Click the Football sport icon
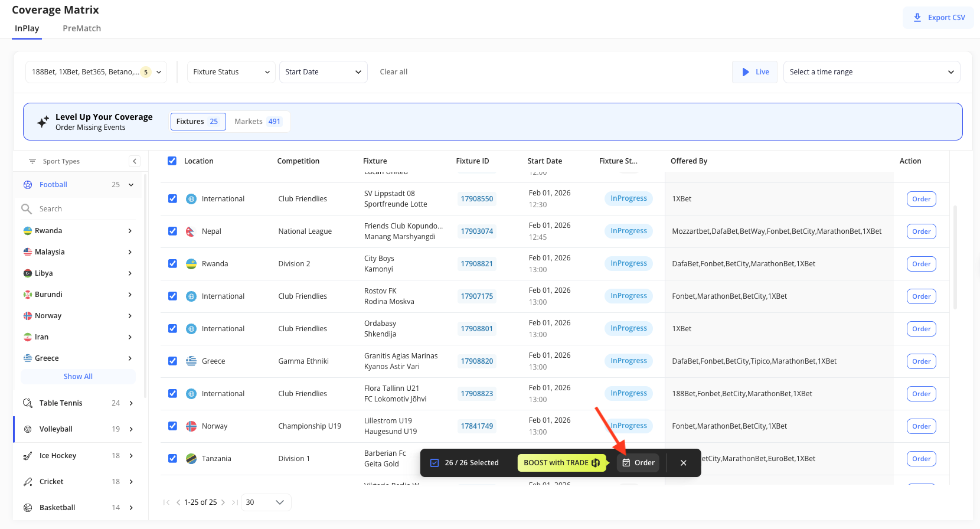 [x=28, y=185]
